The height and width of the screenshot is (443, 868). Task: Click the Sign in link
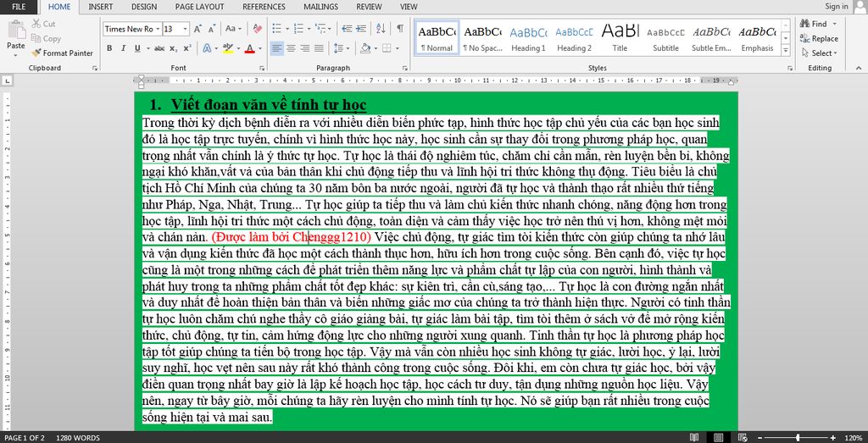(x=837, y=7)
